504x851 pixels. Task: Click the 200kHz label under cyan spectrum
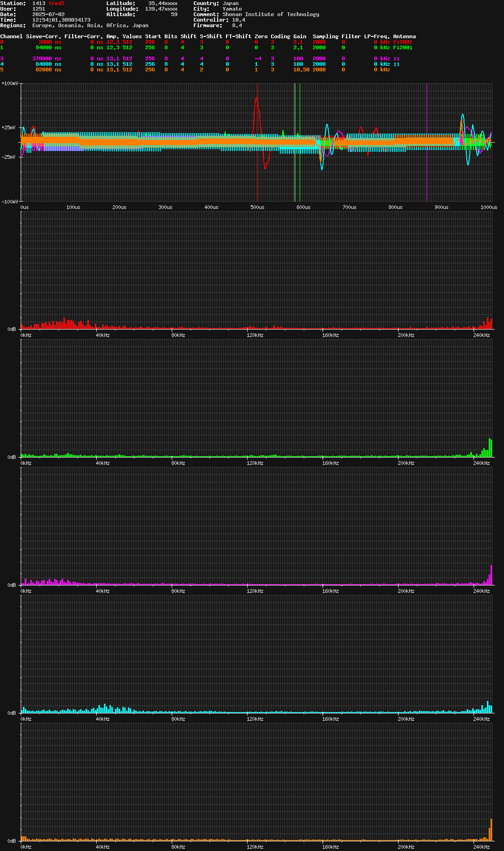click(x=406, y=719)
